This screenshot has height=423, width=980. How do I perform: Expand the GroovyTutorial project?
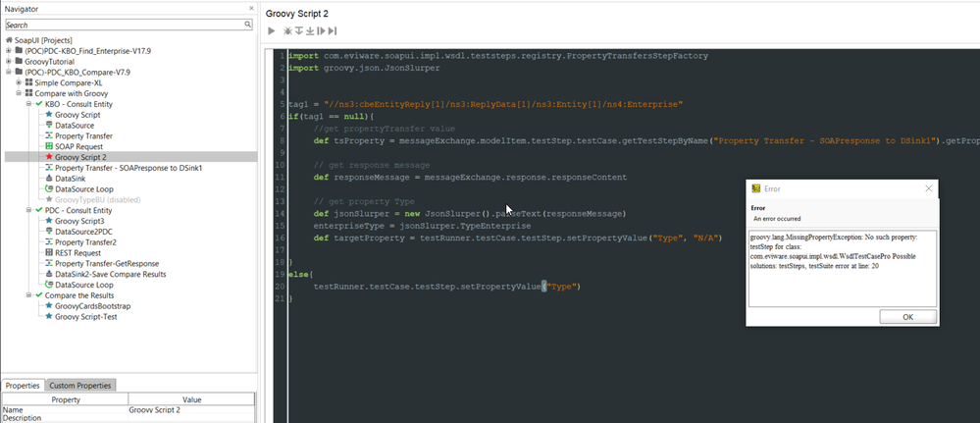point(9,61)
